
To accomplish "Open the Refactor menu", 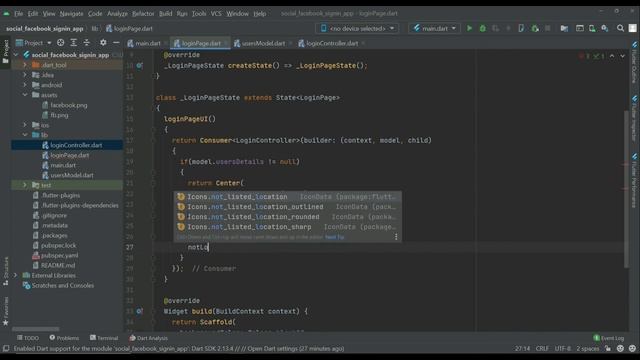I will (x=143, y=13).
